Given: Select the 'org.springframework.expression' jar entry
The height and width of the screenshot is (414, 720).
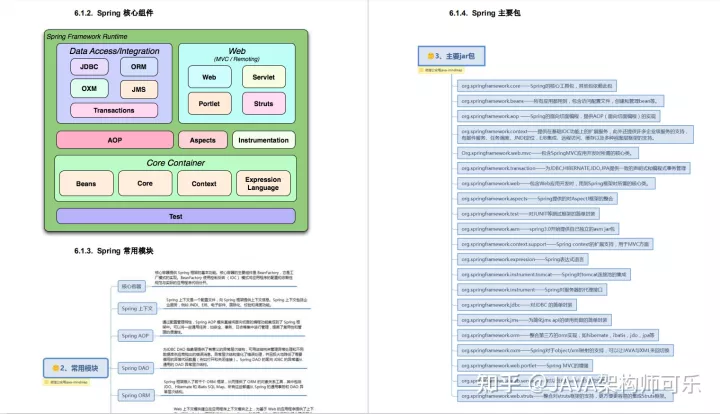Looking at the screenshot, I should (523, 259).
